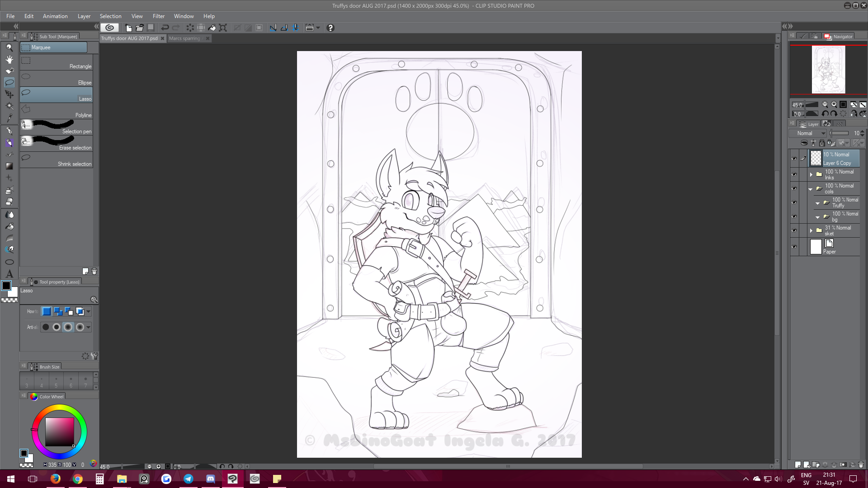Screen dimensions: 868x488
Task: Select the Gradient tool
Action: (x=9, y=166)
